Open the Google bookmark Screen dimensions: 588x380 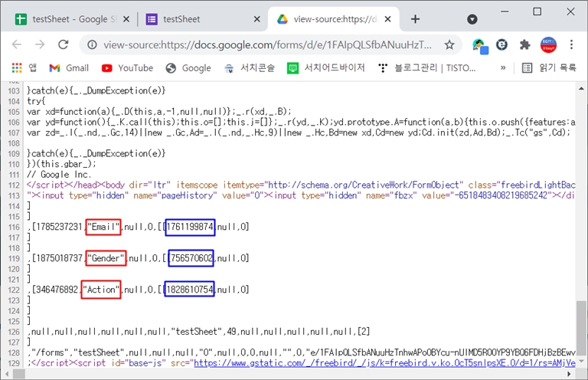(188, 68)
